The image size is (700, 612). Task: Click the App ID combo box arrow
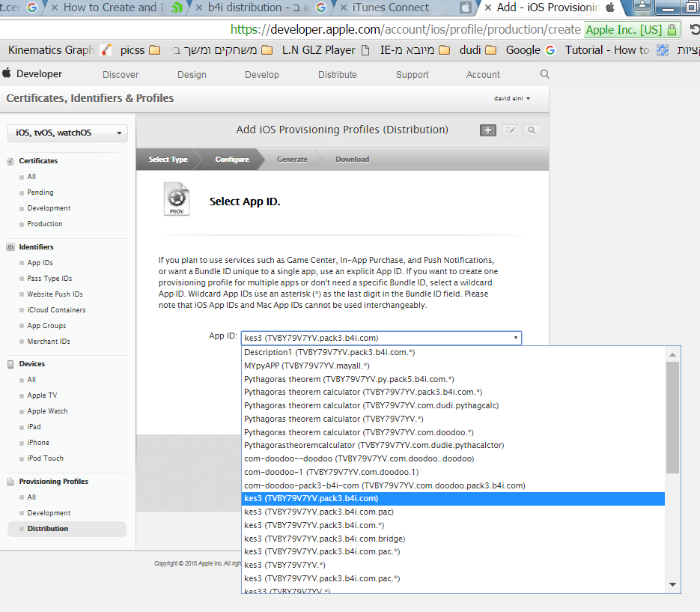click(x=516, y=338)
